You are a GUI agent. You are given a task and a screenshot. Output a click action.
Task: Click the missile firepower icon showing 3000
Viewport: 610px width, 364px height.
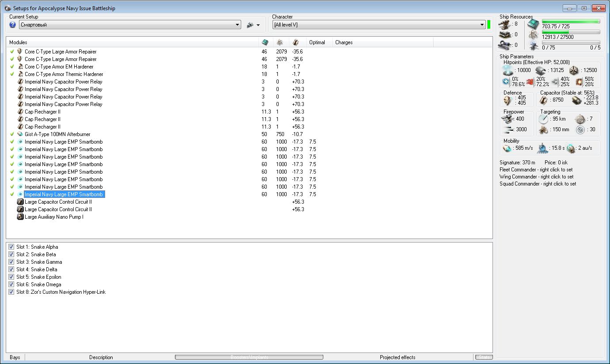point(508,129)
